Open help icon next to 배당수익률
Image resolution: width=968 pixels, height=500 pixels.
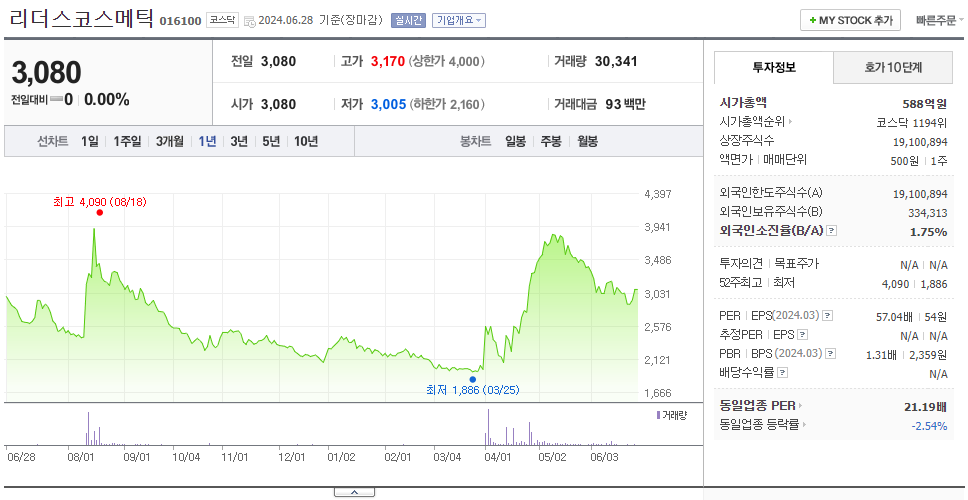[783, 373]
